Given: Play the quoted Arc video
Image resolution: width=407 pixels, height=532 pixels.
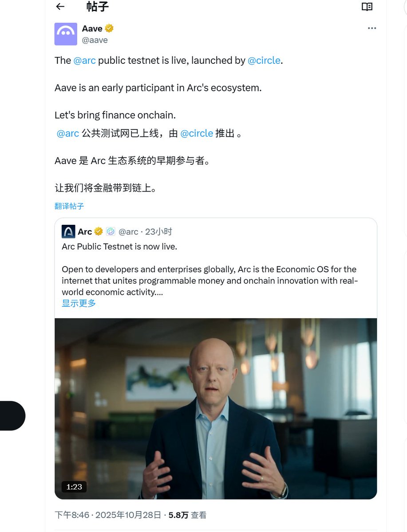Looking at the screenshot, I should pyautogui.click(x=216, y=408).
